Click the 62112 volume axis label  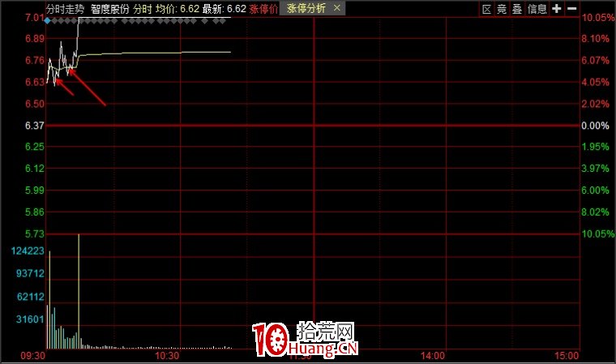(30, 297)
